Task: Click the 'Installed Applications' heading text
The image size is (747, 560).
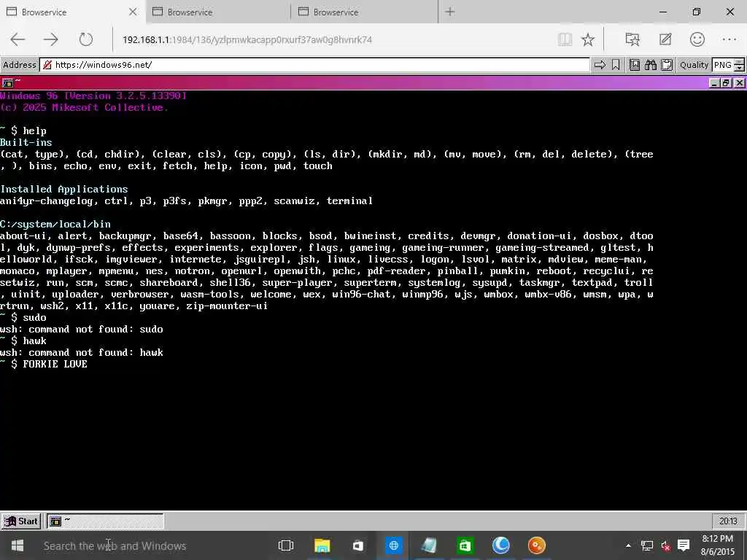Action: [x=64, y=189]
